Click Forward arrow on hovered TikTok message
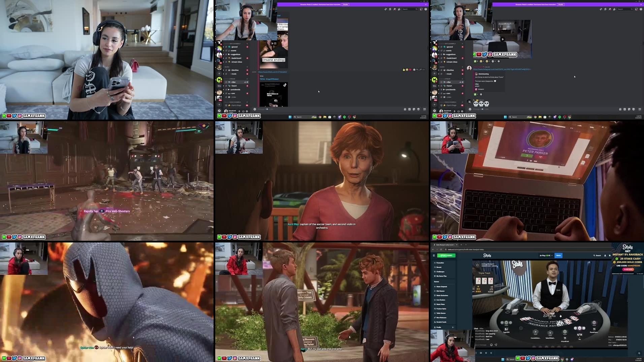The image size is (644, 362). (420, 70)
